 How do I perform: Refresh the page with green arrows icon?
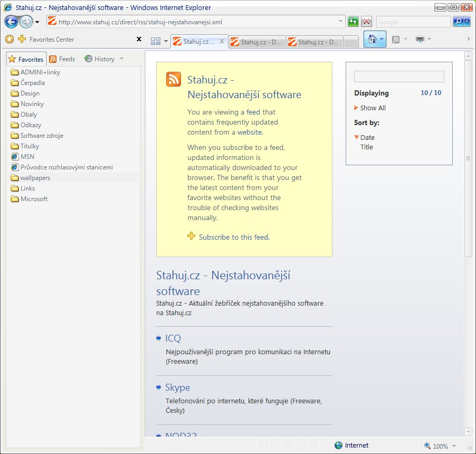(354, 22)
